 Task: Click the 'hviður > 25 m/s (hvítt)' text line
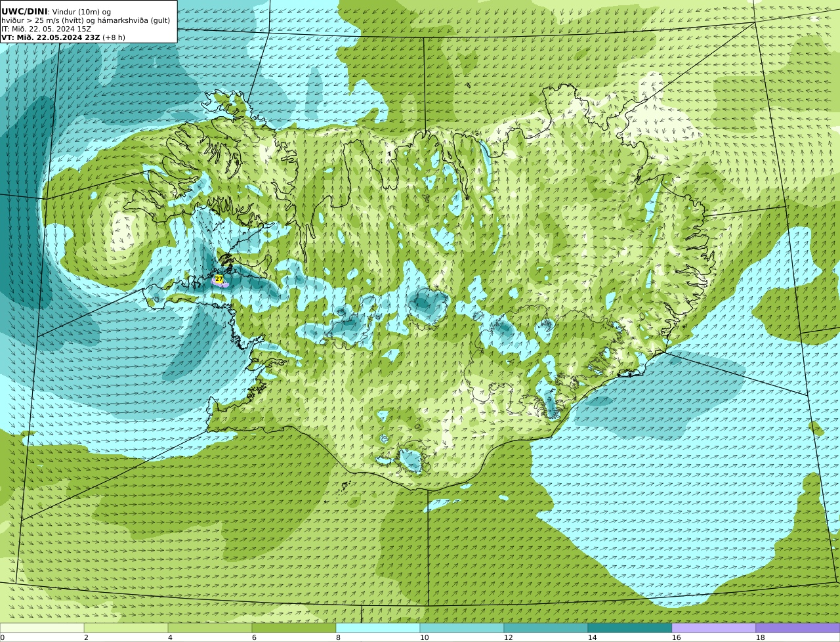(x=43, y=20)
